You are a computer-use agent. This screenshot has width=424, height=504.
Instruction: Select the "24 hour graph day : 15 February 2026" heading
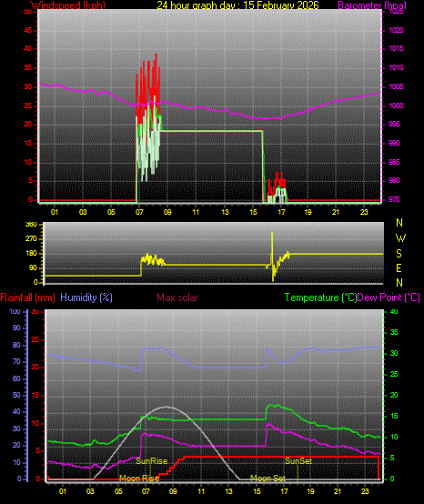click(x=237, y=5)
